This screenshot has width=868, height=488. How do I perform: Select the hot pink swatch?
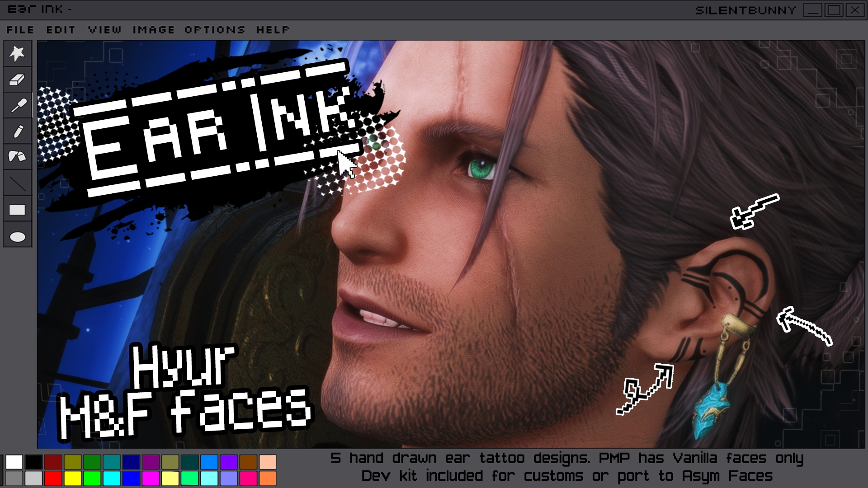coord(248,479)
